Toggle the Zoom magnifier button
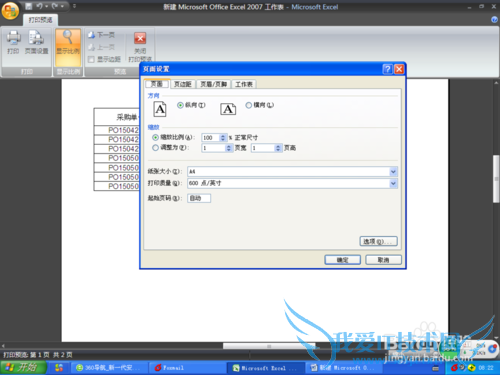Viewport: 500px width, 375px height. 68,47
